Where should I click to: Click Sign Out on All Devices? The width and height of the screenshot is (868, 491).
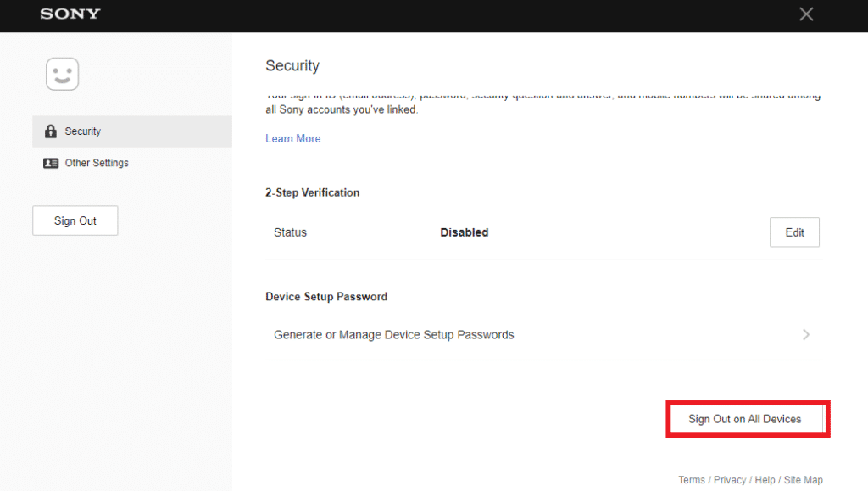744,419
